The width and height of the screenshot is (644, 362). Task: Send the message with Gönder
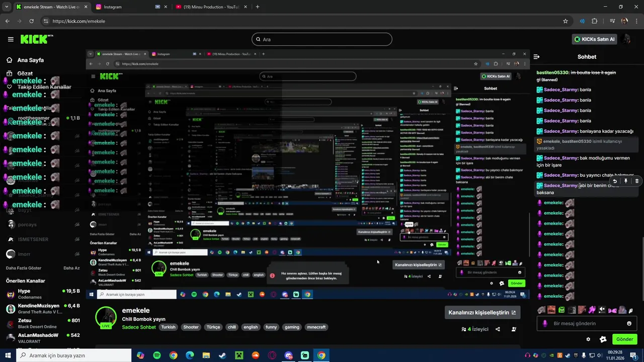pos(624,339)
